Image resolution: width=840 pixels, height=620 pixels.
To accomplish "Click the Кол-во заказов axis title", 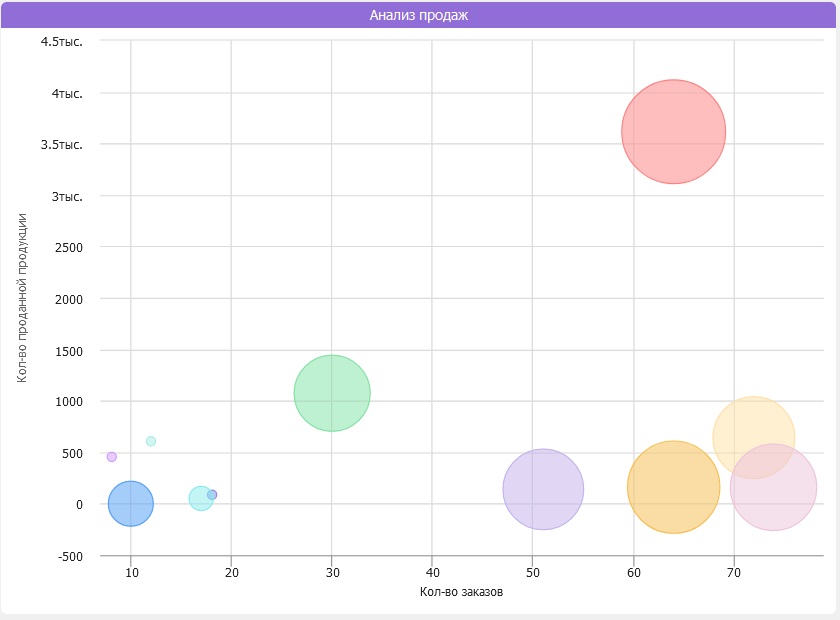I will pyautogui.click(x=461, y=592).
